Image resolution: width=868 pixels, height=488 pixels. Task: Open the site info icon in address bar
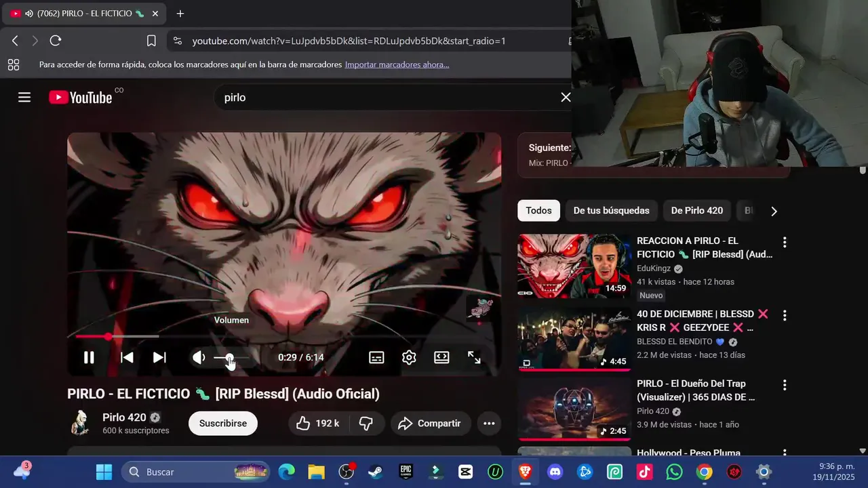(x=178, y=41)
